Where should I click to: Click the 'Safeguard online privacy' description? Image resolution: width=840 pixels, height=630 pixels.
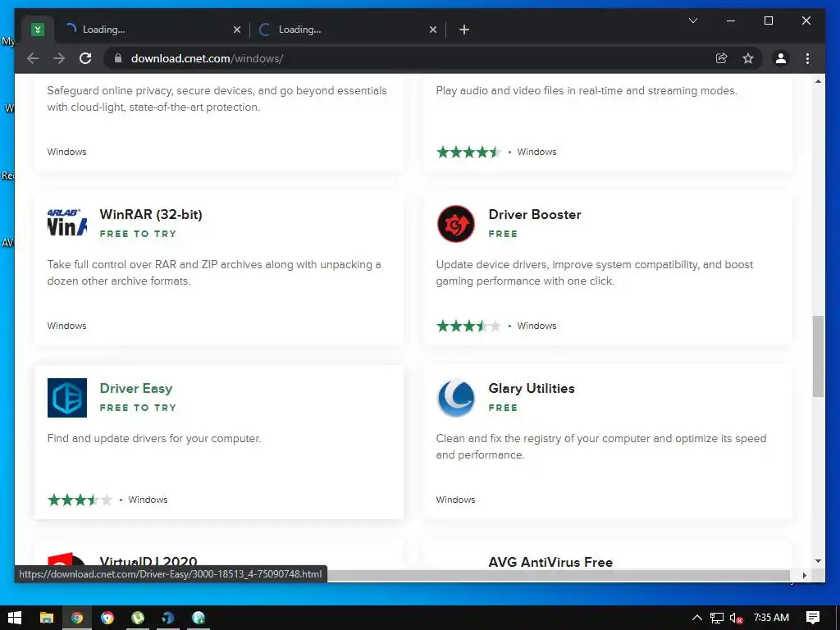217,98
